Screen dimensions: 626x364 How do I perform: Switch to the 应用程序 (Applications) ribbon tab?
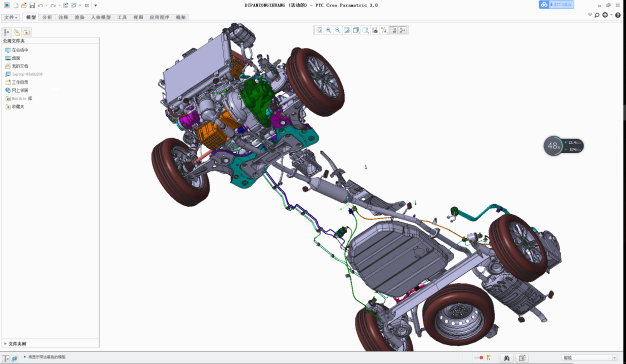click(159, 18)
